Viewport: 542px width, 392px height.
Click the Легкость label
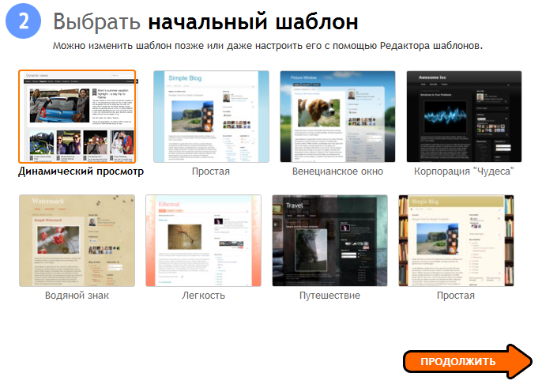point(204,296)
